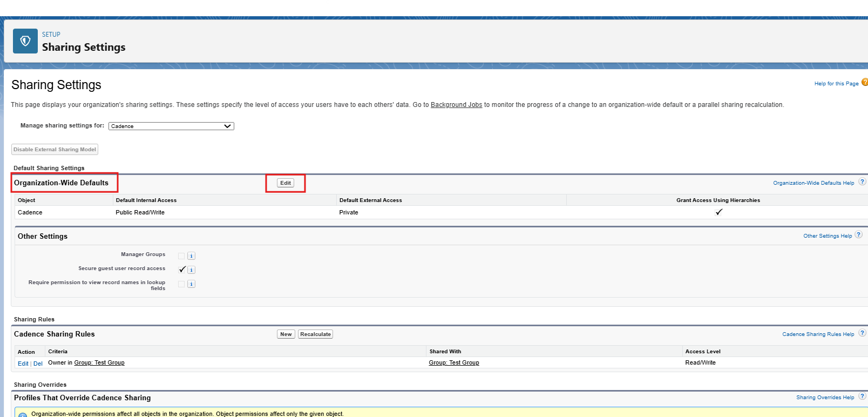868x417 pixels.
Task: Click Del link for Test Group sharing rule
Action: (38, 364)
